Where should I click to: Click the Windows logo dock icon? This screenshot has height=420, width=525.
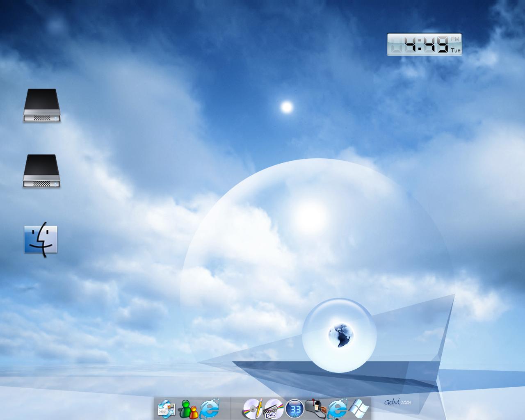pos(359,409)
